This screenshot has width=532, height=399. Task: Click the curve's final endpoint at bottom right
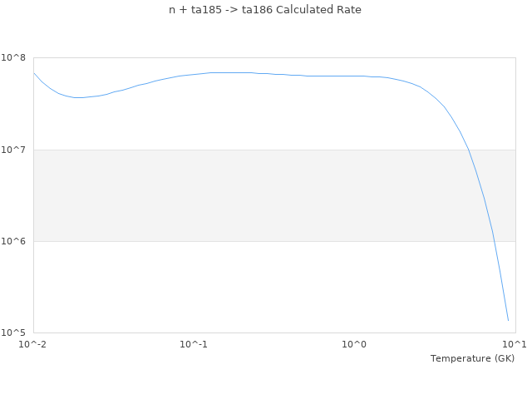508,320
